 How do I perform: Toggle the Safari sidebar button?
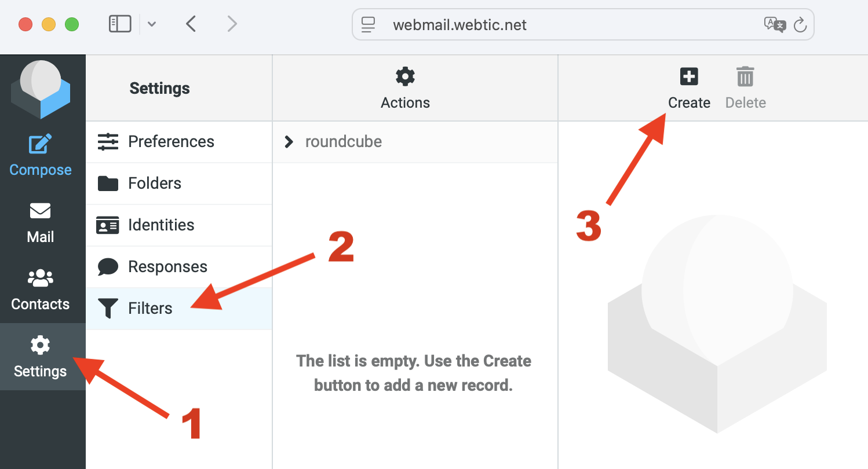pos(120,24)
